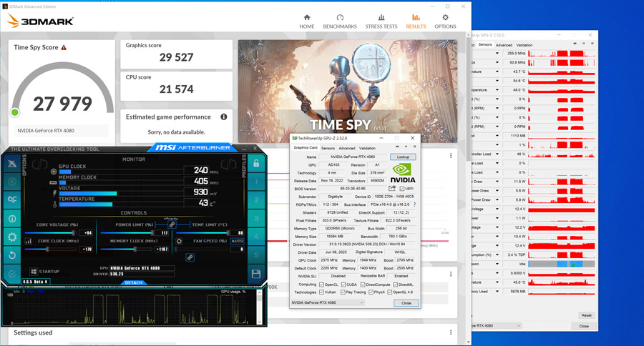Click the bus interface question mark in GPU-Z

point(414,204)
